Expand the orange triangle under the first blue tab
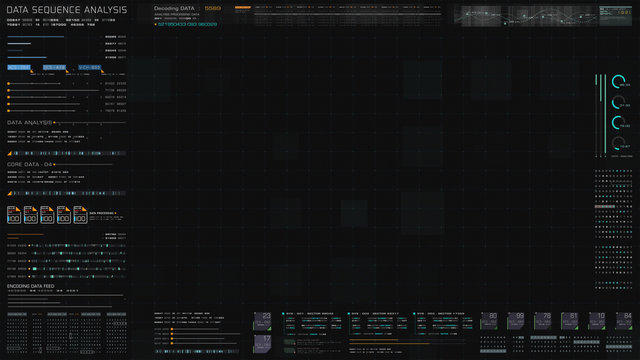 [32, 71]
